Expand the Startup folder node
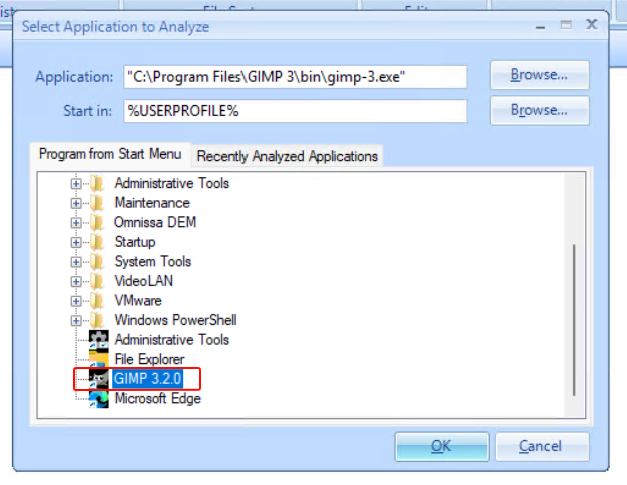This screenshot has height=485, width=627. click(x=76, y=242)
